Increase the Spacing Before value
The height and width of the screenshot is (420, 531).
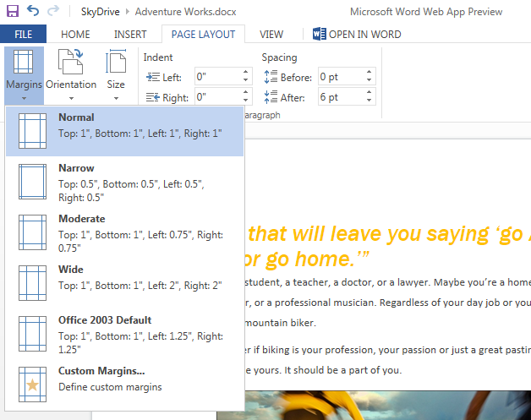pyautogui.click(x=369, y=74)
